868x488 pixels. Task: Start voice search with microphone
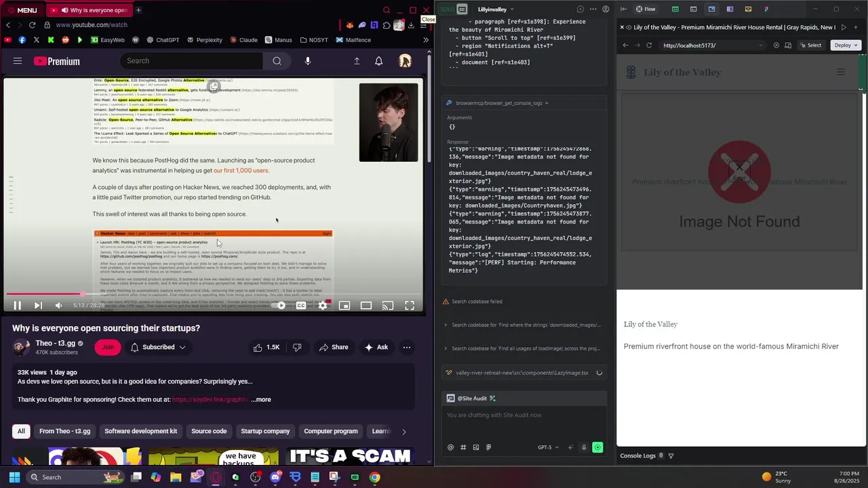(308, 61)
